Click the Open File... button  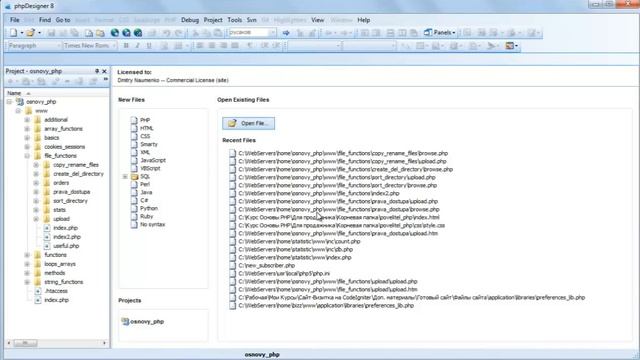249,123
